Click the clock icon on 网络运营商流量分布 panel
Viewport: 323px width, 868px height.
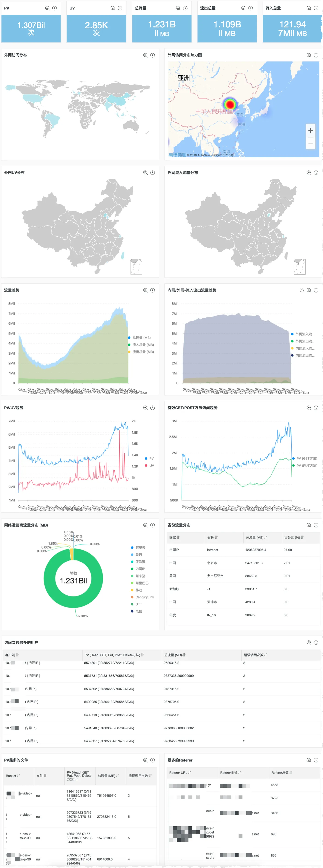pos(153,525)
